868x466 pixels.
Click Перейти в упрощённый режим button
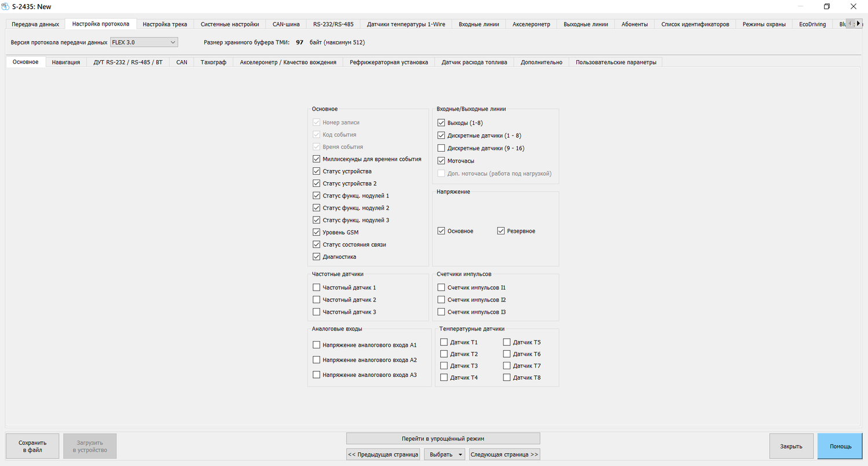443,438
